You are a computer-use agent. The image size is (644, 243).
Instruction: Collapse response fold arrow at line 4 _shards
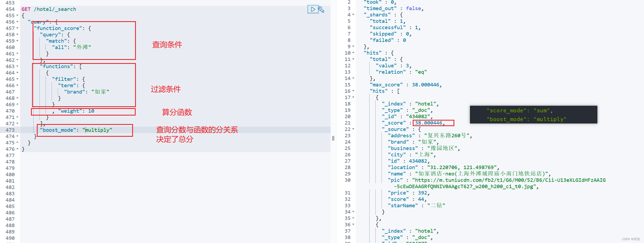click(x=353, y=15)
